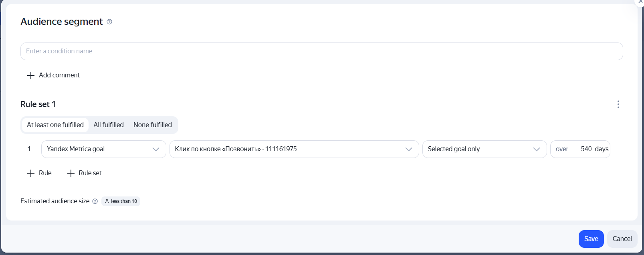644x255 pixels.
Task: Click the less than 10 audience badge
Action: [121, 201]
